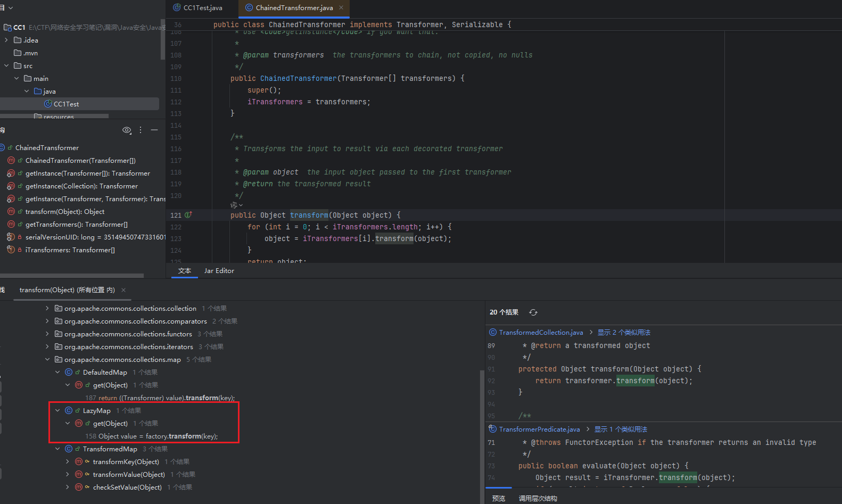
Task: Click the 显示 2 个类似用法 link
Action: (623, 333)
